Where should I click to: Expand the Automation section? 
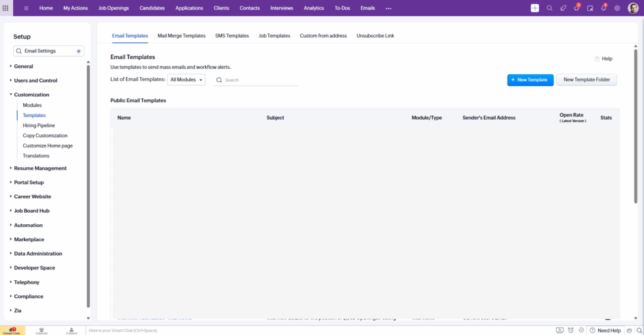(28, 225)
